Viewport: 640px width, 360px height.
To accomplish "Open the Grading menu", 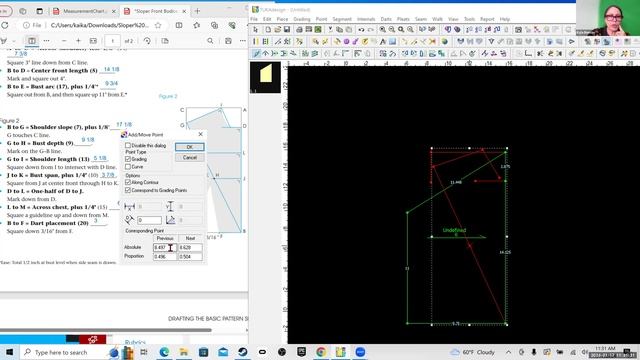I will (302, 19).
